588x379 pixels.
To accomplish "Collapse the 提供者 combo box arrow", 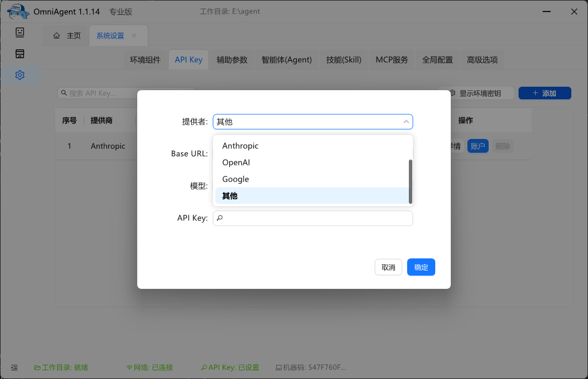I will tap(406, 122).
